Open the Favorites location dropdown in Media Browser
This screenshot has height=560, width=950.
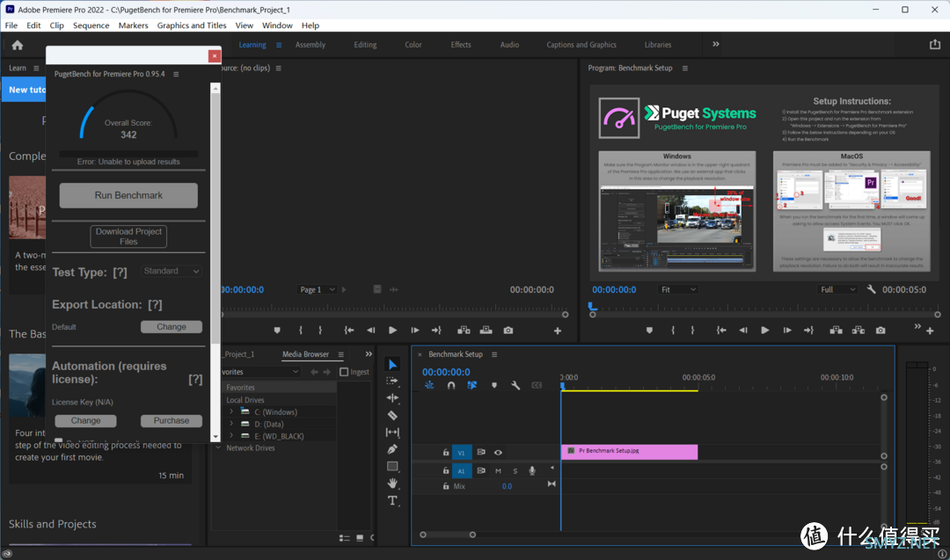pos(259,372)
